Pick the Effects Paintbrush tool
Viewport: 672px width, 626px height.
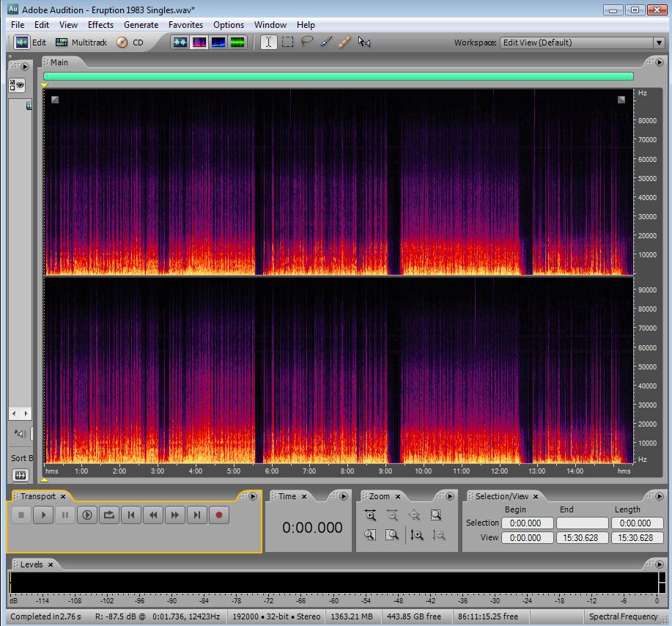coord(326,43)
